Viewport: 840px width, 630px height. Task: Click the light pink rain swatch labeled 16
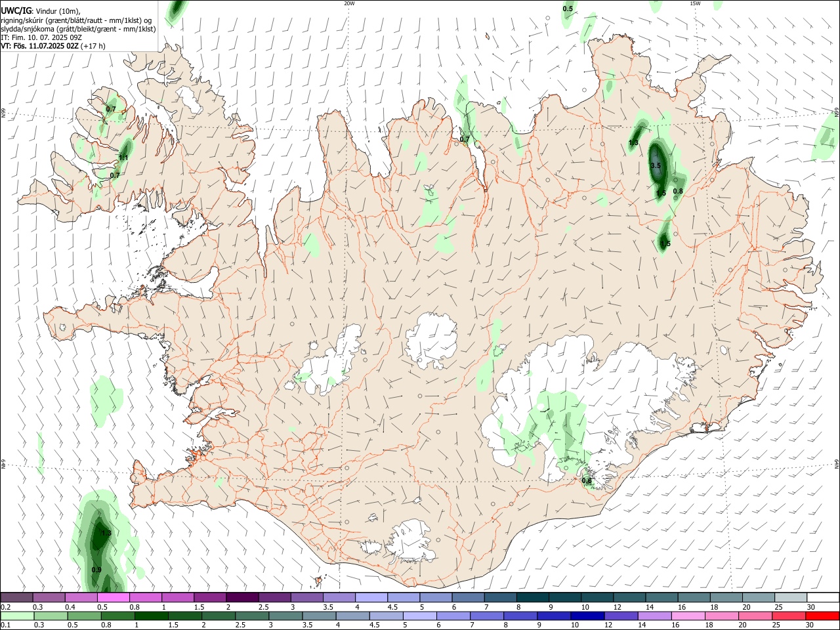(x=687, y=615)
